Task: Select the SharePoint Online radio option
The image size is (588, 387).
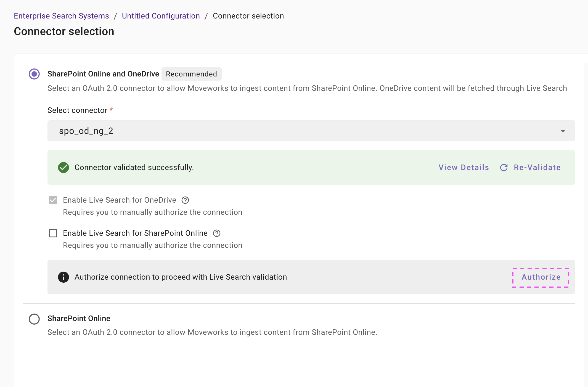Action: [x=34, y=319]
